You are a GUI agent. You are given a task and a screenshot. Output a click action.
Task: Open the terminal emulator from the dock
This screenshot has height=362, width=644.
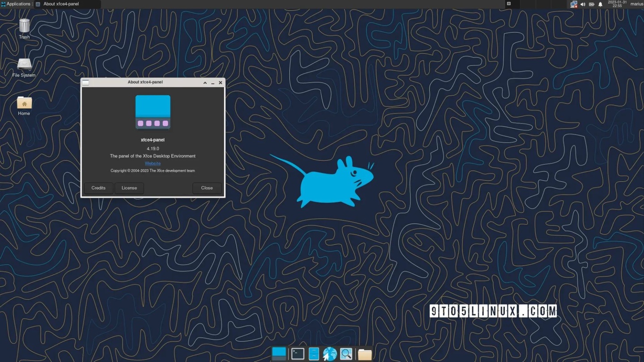click(297, 353)
